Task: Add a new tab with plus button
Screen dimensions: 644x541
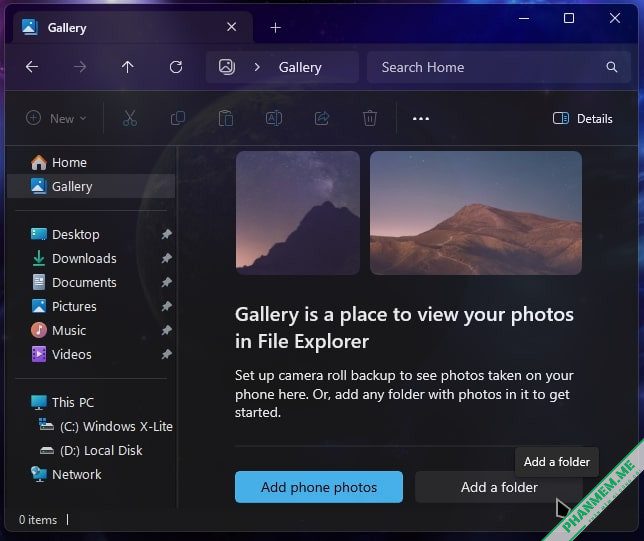Action: [276, 28]
